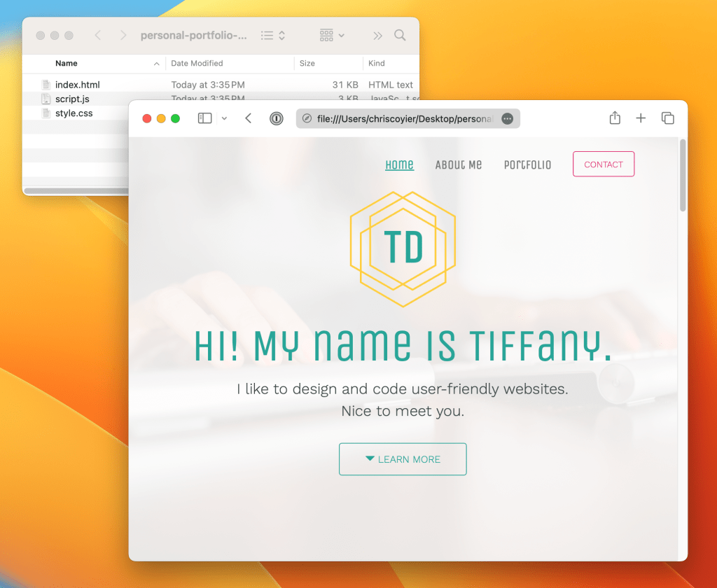Go back using Safari's back arrow
Image resolution: width=717 pixels, height=588 pixels.
point(249,118)
